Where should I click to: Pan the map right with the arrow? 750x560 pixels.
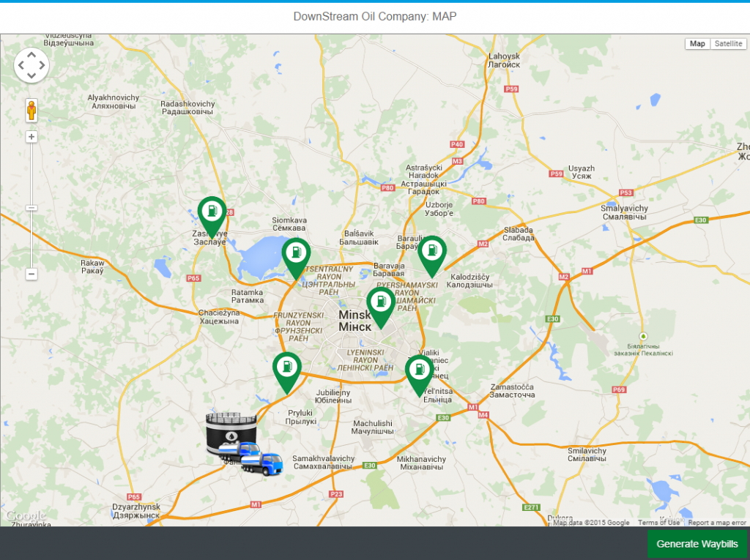[x=42, y=65]
